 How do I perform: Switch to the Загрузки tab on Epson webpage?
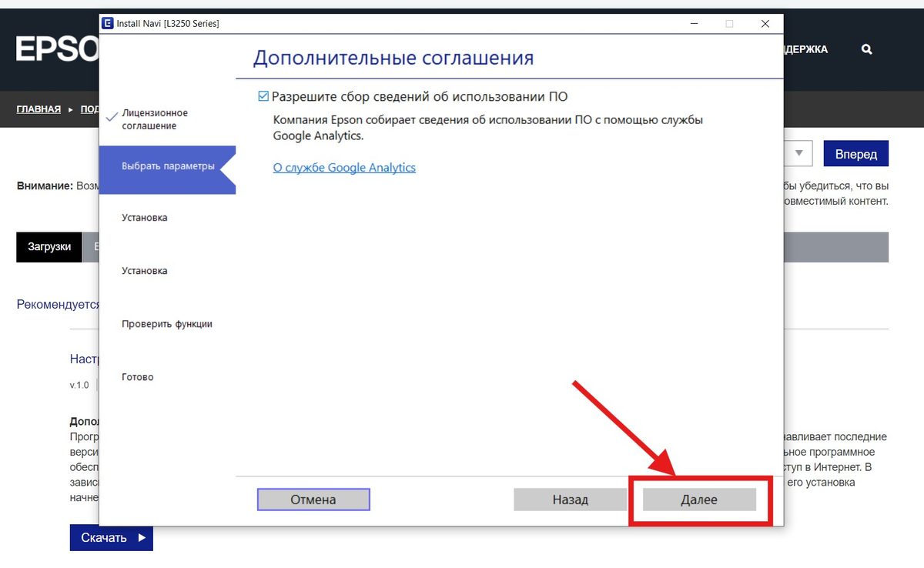tap(49, 247)
